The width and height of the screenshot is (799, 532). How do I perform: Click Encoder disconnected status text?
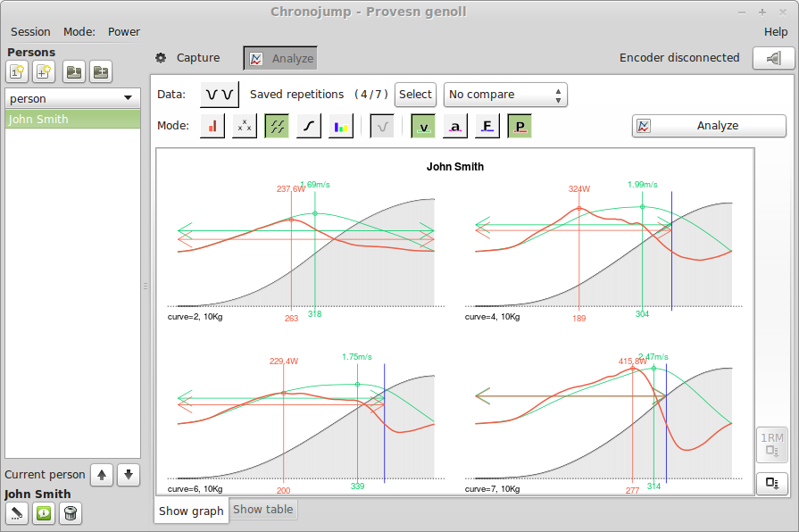[679, 58]
